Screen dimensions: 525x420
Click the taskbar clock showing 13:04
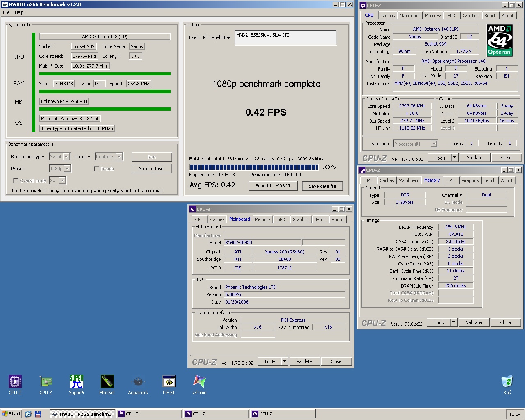[515, 414]
